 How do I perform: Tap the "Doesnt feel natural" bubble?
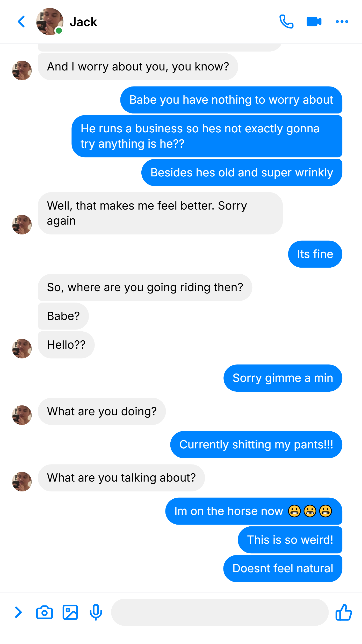pyautogui.click(x=283, y=569)
